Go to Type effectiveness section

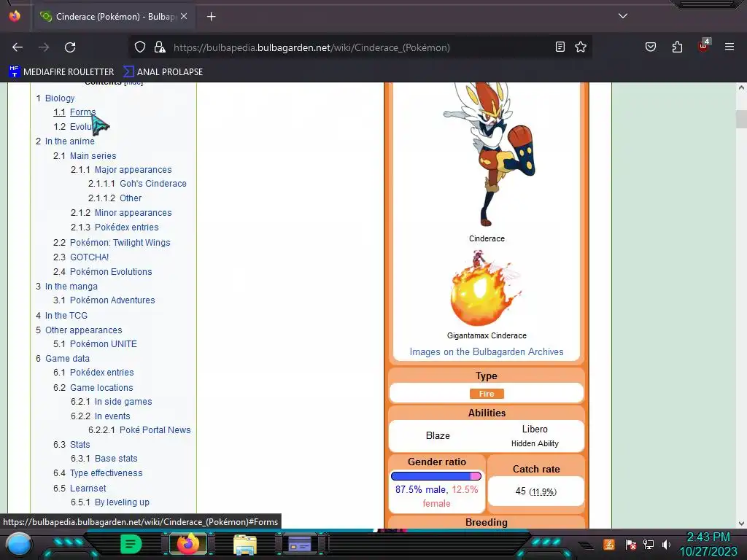click(106, 473)
